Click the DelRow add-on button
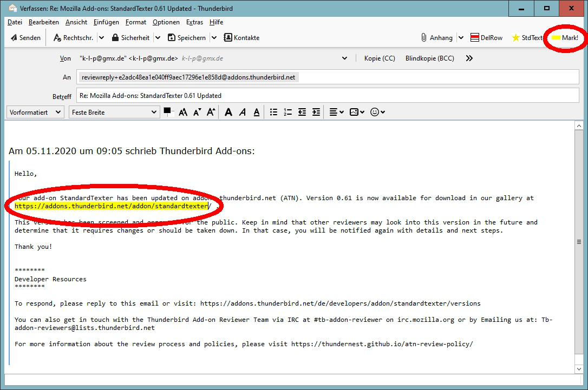 point(486,37)
